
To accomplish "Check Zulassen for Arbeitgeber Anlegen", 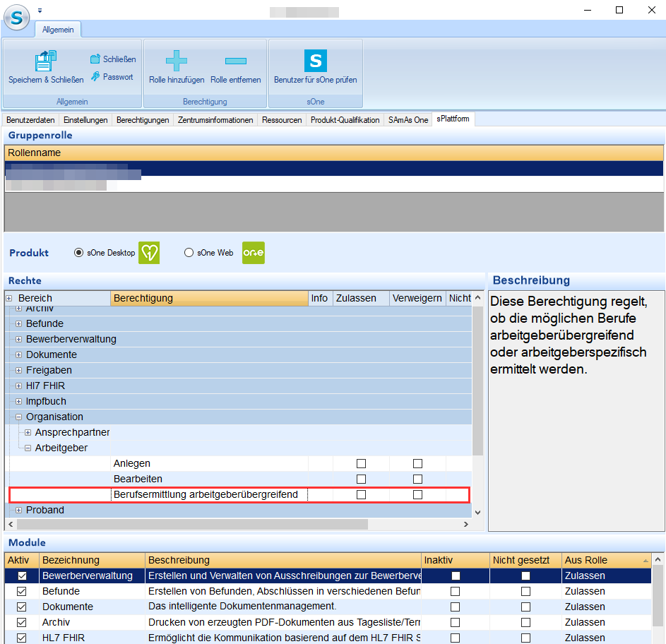I will [x=361, y=464].
